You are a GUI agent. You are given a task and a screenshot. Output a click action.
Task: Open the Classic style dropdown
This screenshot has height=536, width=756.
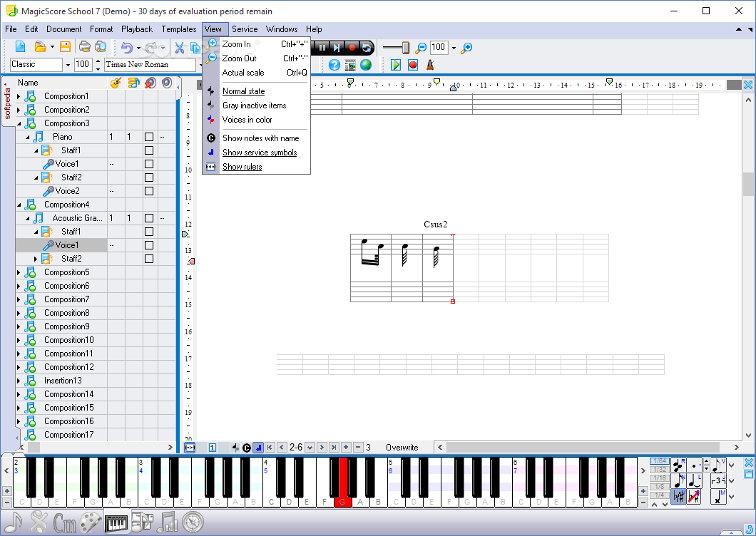tap(68, 65)
